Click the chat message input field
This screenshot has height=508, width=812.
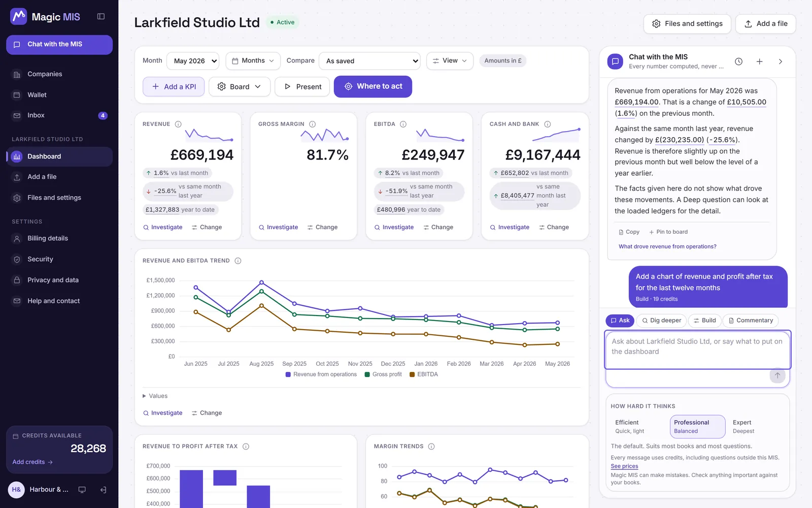698,350
